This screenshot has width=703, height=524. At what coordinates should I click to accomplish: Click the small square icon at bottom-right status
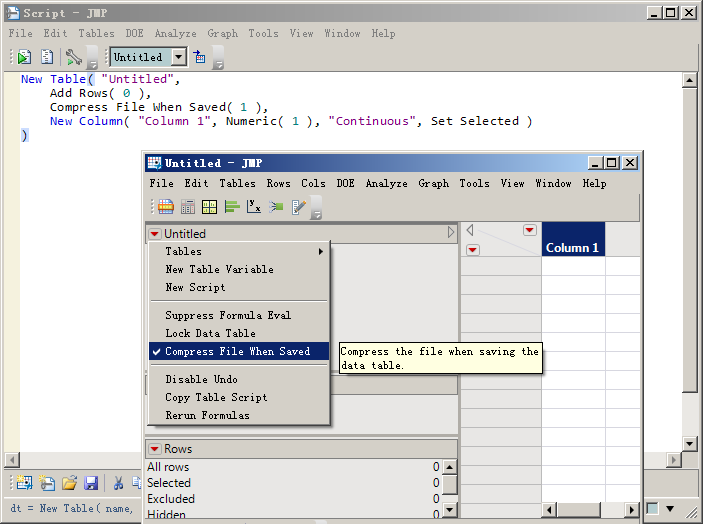click(652, 508)
